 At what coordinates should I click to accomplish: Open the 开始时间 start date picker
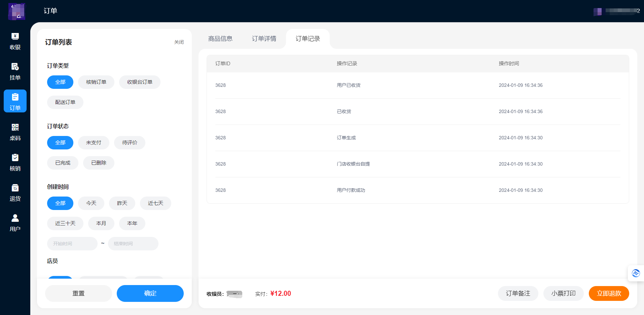[72, 244]
